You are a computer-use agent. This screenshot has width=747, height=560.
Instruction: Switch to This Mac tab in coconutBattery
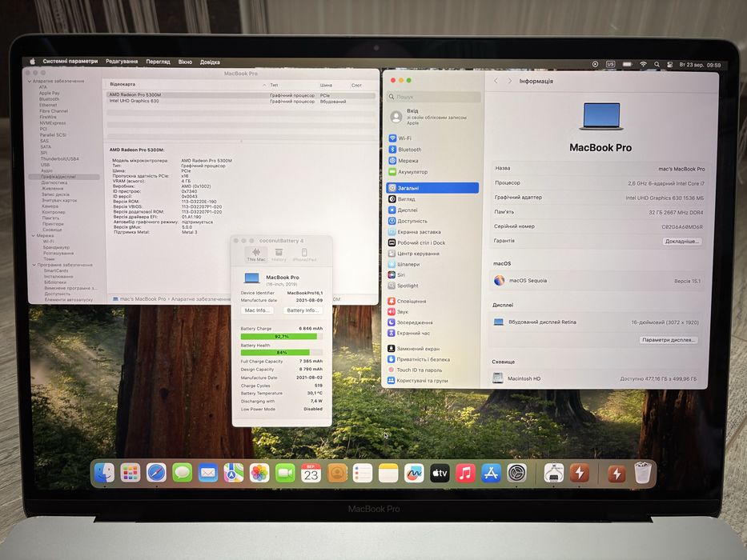point(256,254)
